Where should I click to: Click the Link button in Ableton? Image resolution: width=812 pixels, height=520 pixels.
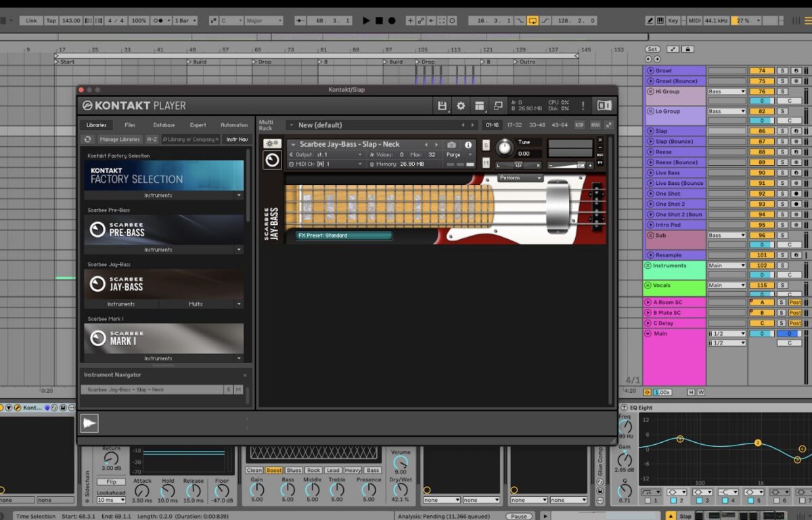32,21
